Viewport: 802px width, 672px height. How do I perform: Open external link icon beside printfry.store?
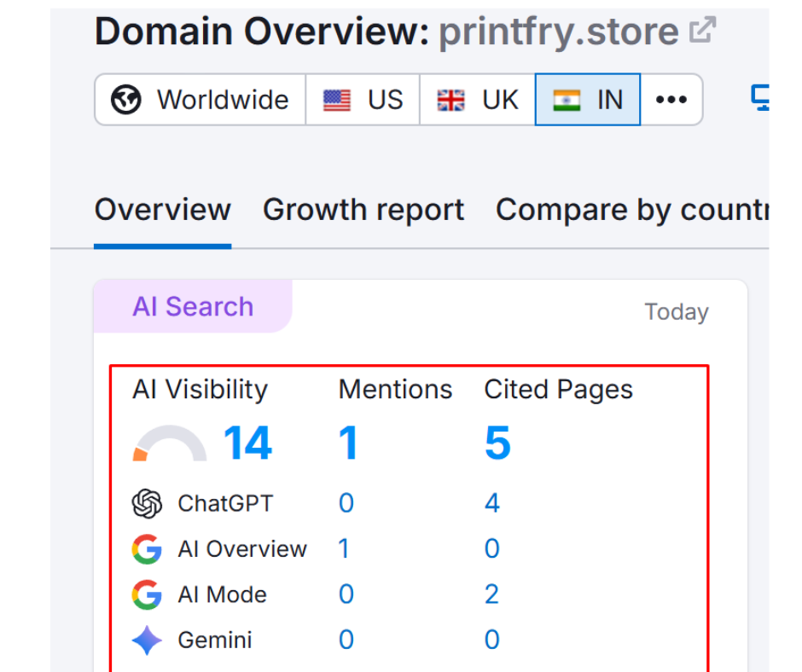pyautogui.click(x=702, y=32)
